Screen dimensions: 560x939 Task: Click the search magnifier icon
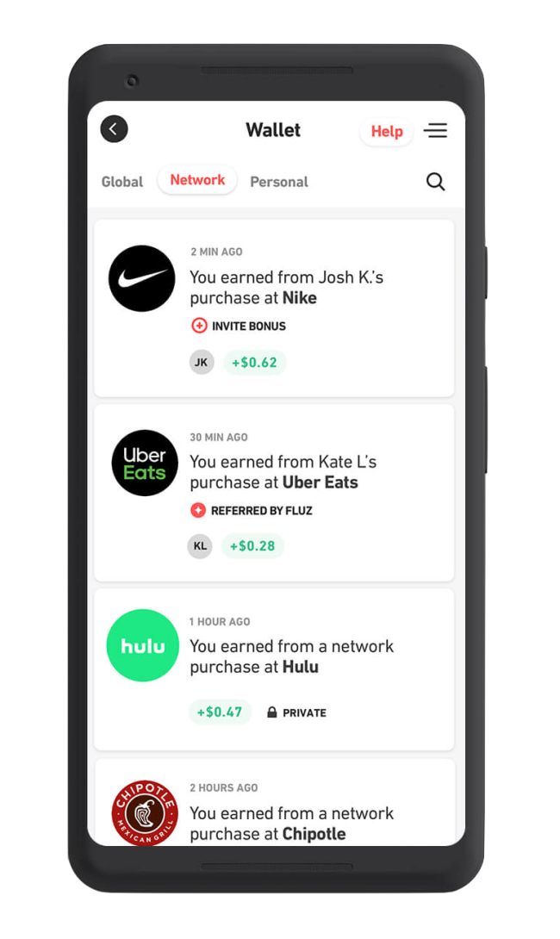(435, 182)
